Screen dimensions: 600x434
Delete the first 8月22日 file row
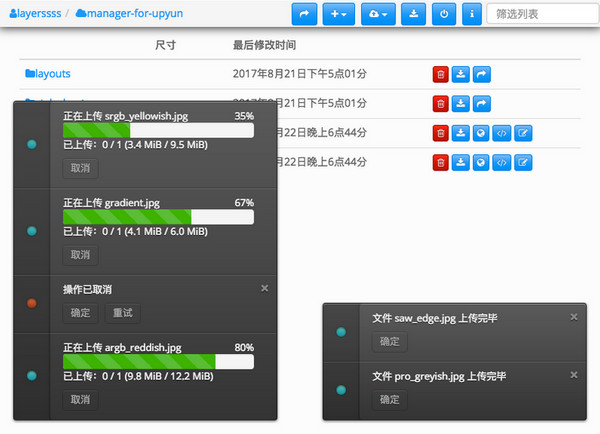[x=440, y=133]
